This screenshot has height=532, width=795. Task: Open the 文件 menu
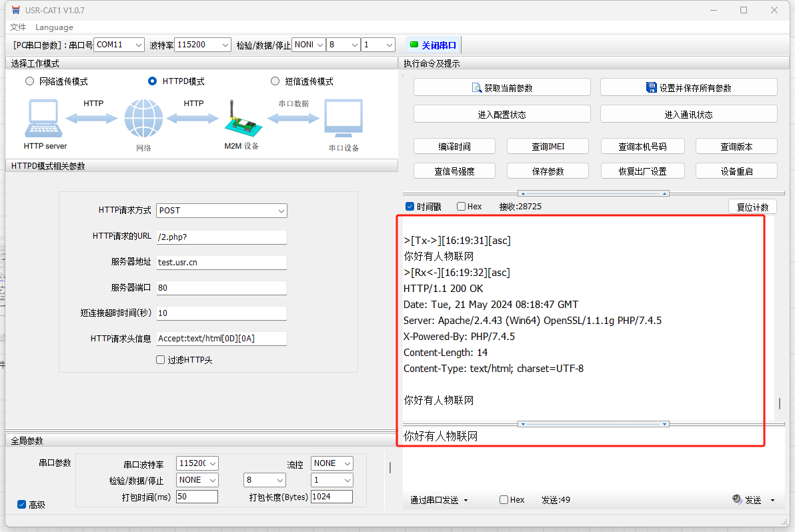(x=18, y=27)
